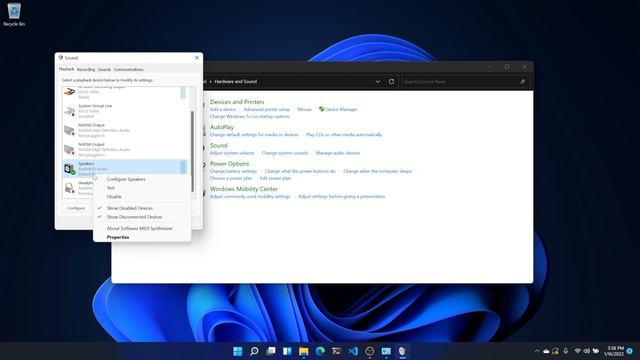
Task: Click Change when the computer sleeps
Action: pos(378,171)
